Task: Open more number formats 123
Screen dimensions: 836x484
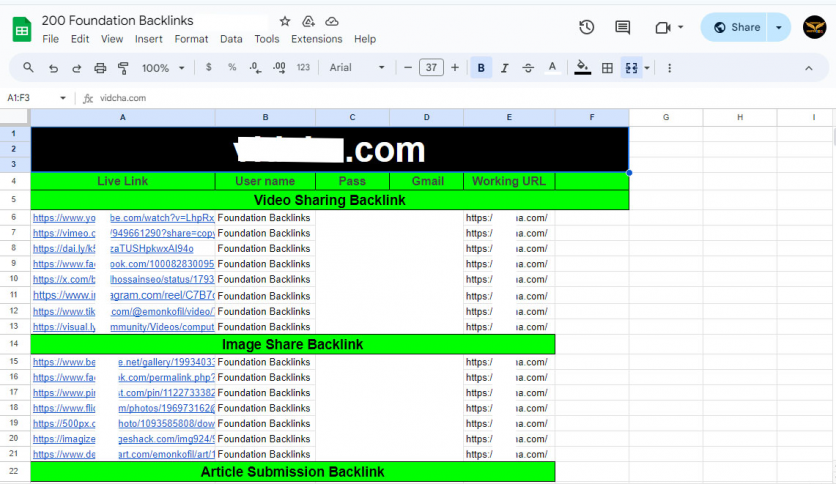Action: pos(303,68)
